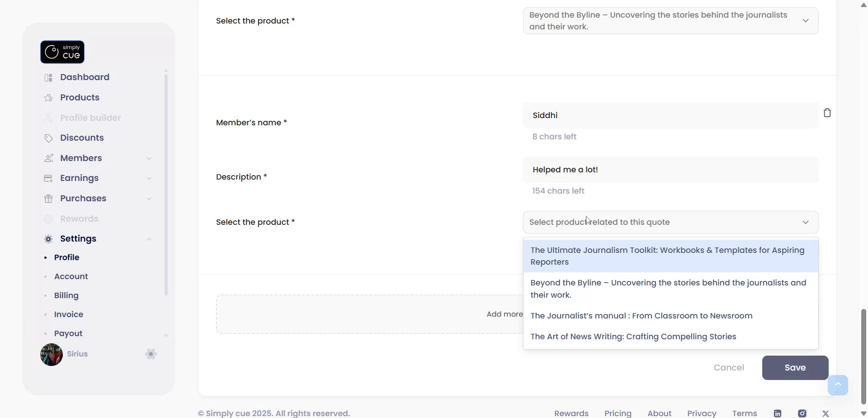
Task: Open the X social footer icon
Action: [x=826, y=413]
